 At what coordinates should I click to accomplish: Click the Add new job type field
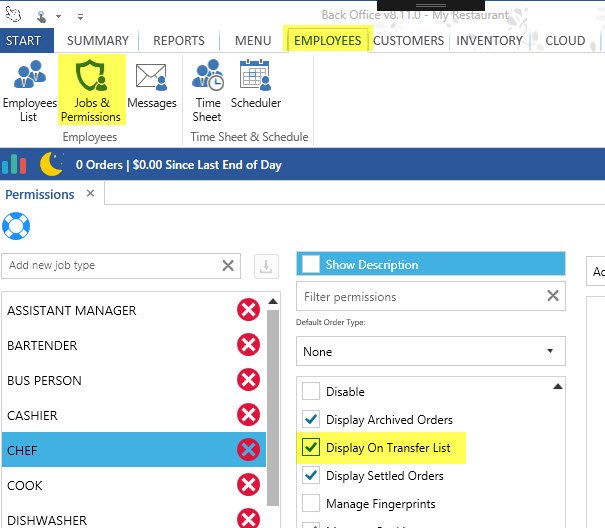(110, 266)
